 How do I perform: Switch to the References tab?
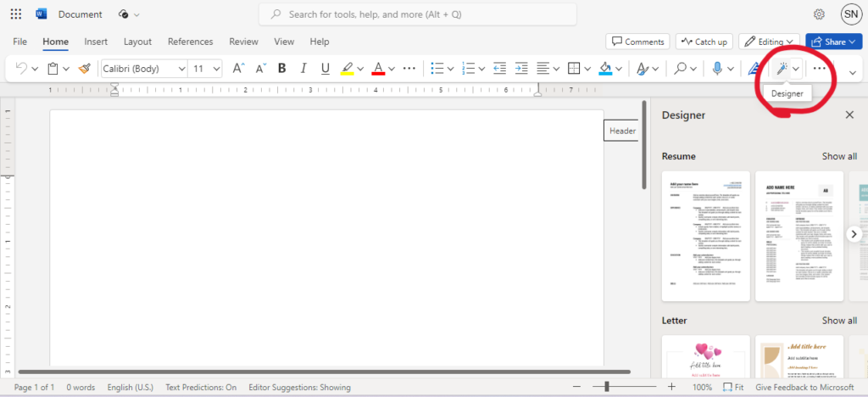click(191, 42)
